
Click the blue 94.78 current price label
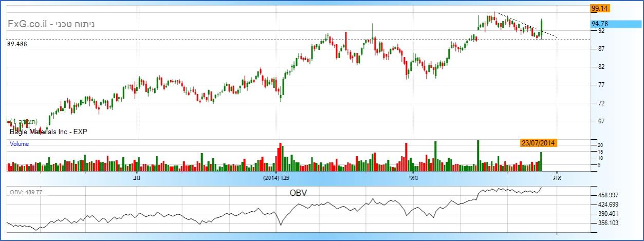pyautogui.click(x=600, y=24)
